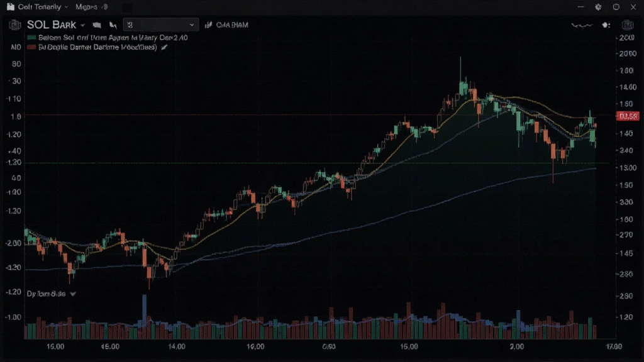Click the SOL Bark symbol name
Screen dimensions: 644x362
click(x=52, y=25)
